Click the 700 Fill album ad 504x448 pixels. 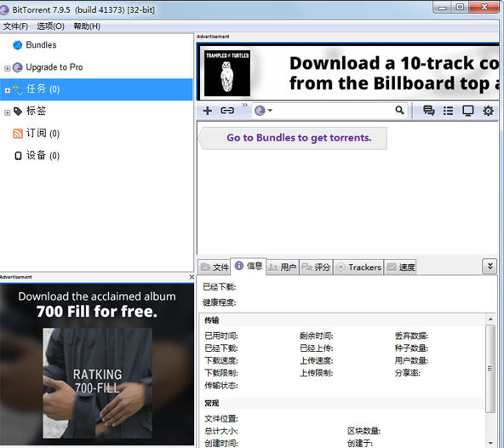pyautogui.click(x=97, y=365)
